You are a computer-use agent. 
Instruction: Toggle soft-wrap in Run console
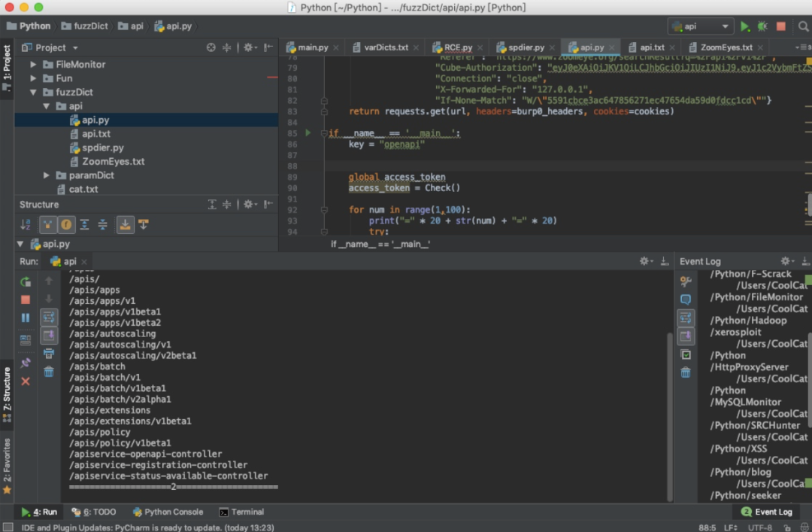point(49,317)
